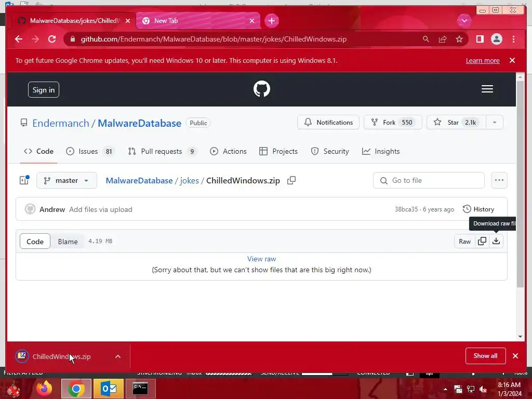Go to the GitHub home via the Octocat logo
Screen dimensions: 532x399
(x=262, y=89)
